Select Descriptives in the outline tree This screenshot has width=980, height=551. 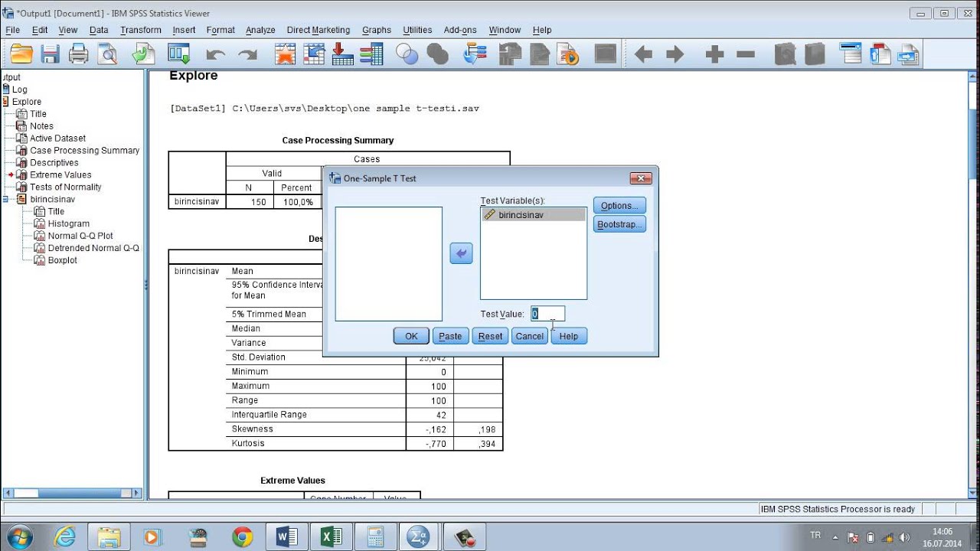pos(54,162)
